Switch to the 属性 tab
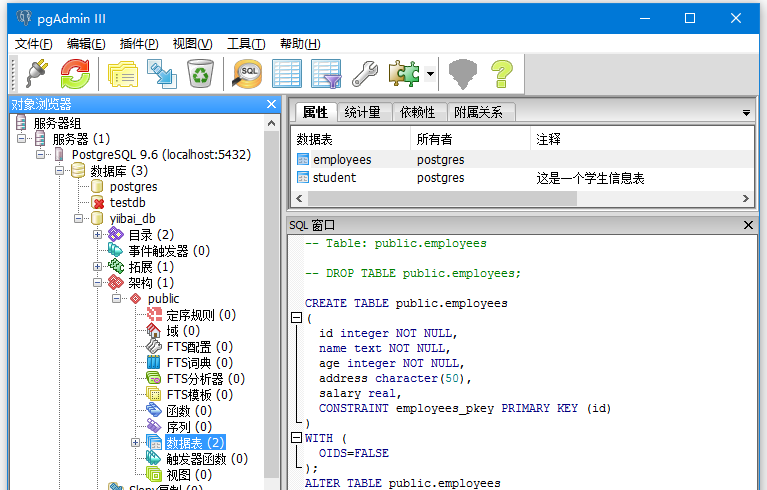The width and height of the screenshot is (767, 490). click(x=316, y=112)
